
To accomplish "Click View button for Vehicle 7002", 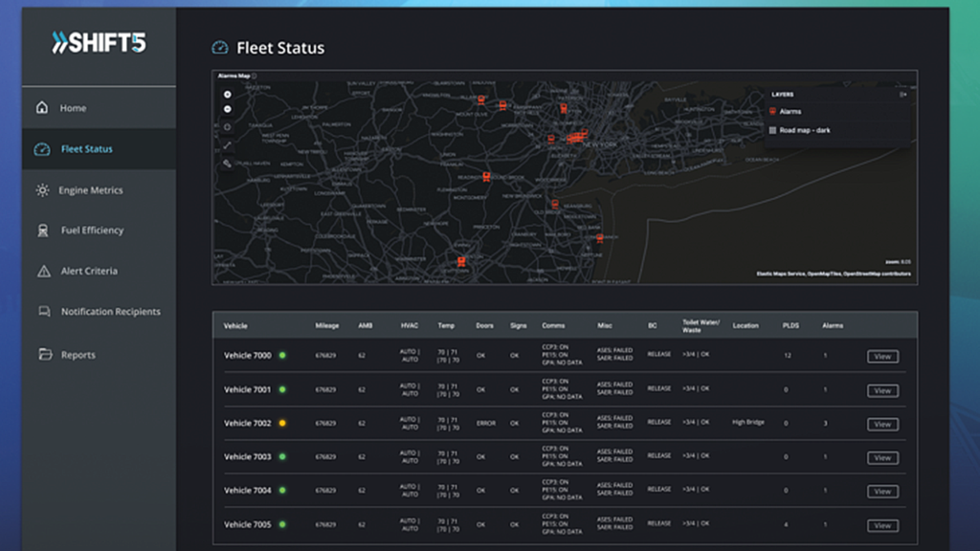I will tap(882, 424).
